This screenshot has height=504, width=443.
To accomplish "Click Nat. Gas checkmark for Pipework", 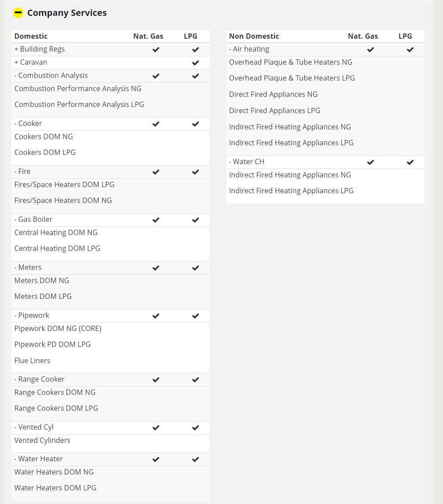I will click(x=156, y=316).
